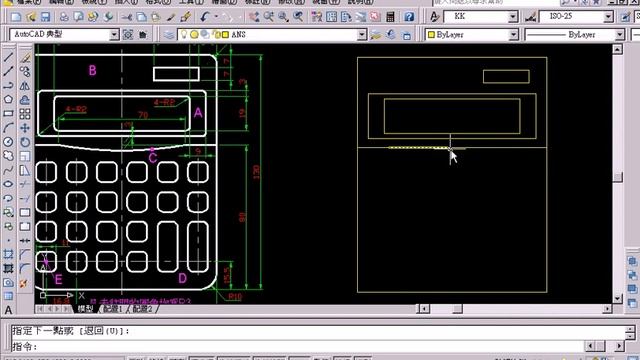Click the Cut scissors icon
Viewport: 640px width, 360px height.
[x=127, y=17]
